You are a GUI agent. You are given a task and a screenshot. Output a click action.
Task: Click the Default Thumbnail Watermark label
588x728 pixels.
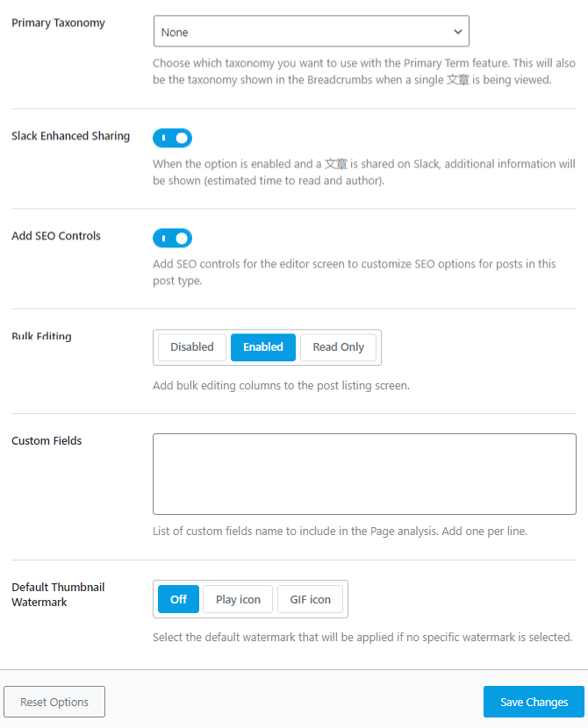[x=58, y=595]
